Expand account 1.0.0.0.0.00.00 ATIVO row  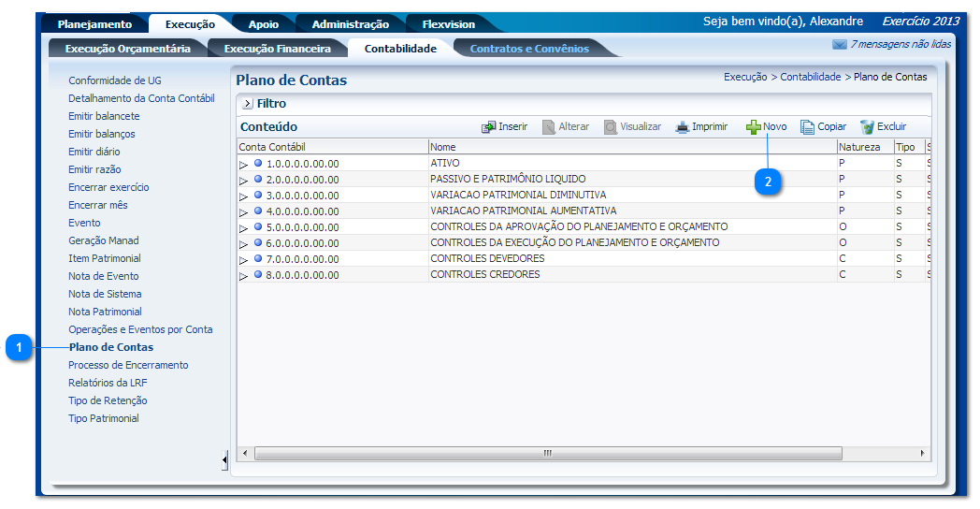pos(244,164)
